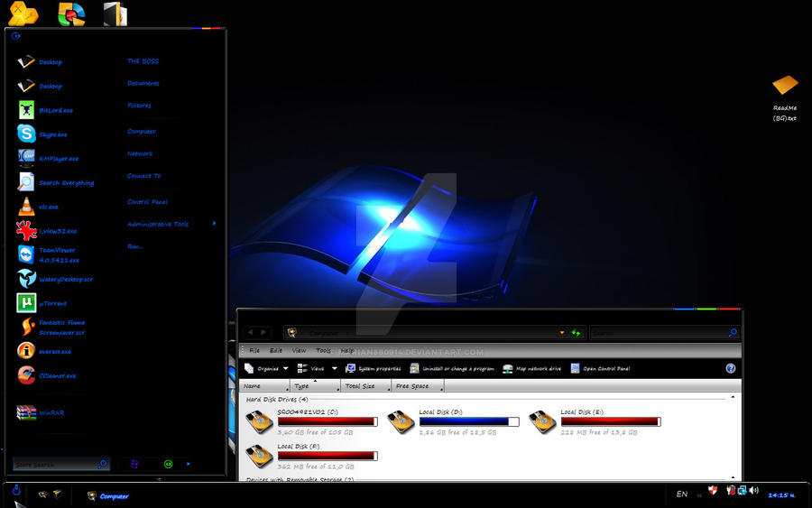Open CCleaner.exe from the Start menu
The height and width of the screenshot is (508, 812).
point(47,375)
